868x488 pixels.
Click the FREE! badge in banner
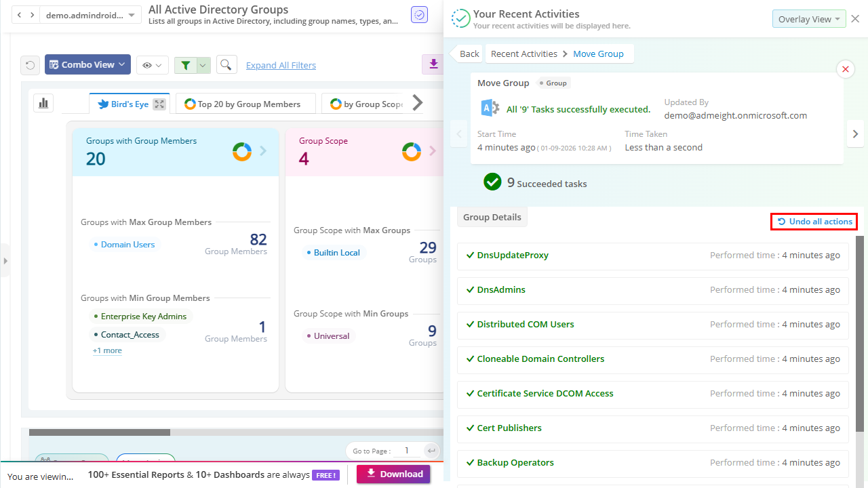(x=325, y=475)
